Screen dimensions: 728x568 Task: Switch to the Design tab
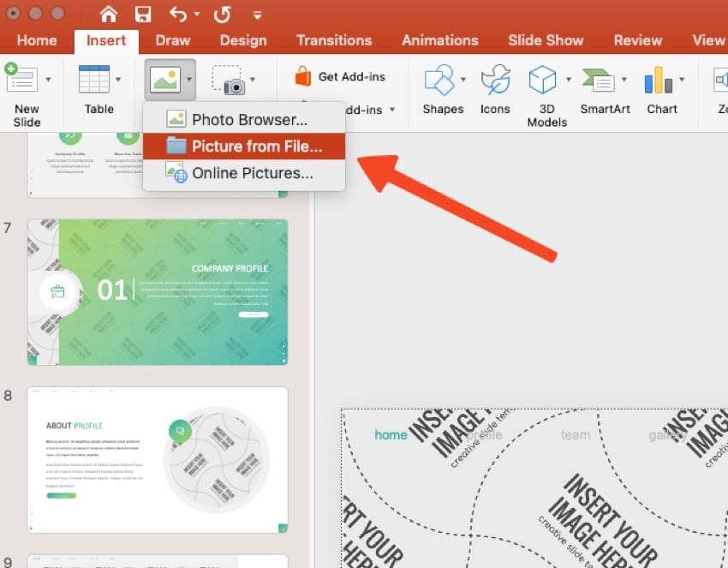pyautogui.click(x=243, y=40)
